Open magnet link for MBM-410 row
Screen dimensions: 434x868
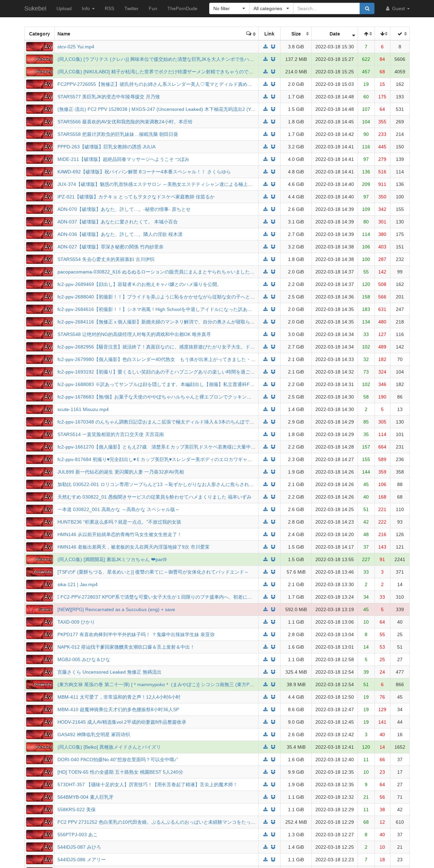(x=273, y=709)
